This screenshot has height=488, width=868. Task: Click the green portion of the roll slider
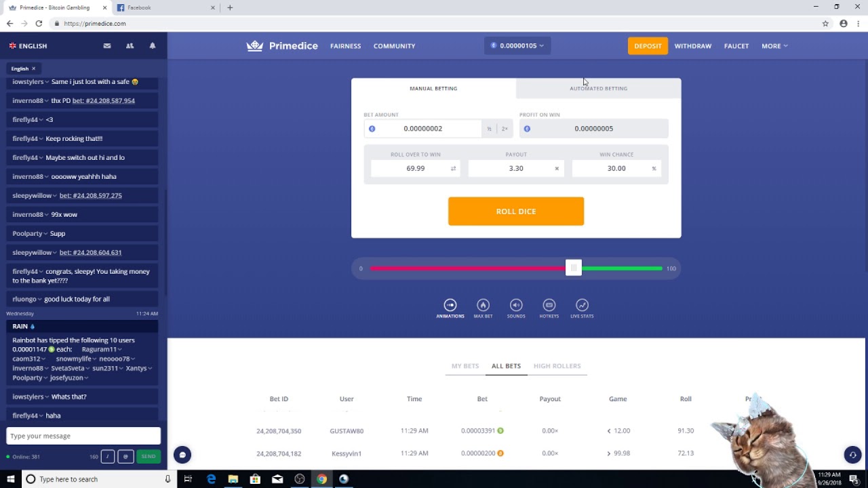click(621, 268)
